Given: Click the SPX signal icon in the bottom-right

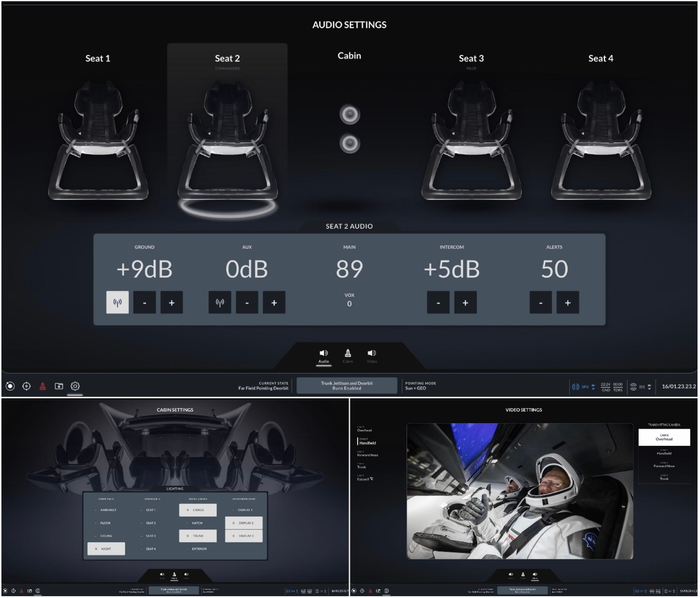Looking at the screenshot, I should pos(576,386).
